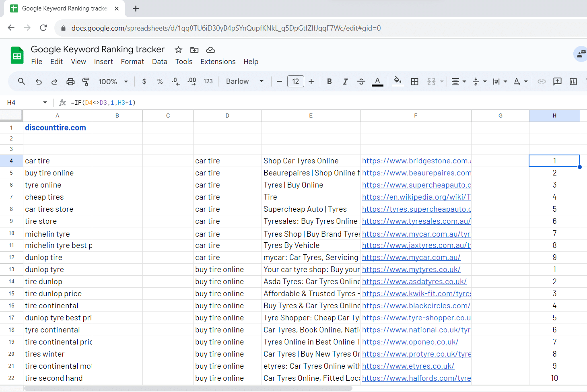Click the en.wikipedia.org link in column F
Image resolution: width=587 pixels, height=392 pixels.
416,197
